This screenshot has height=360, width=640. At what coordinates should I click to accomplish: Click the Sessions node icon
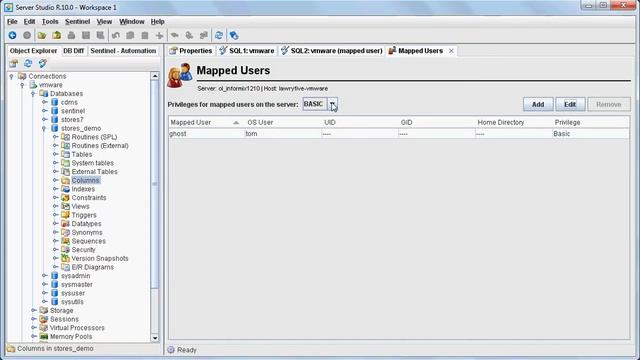pos(44,319)
